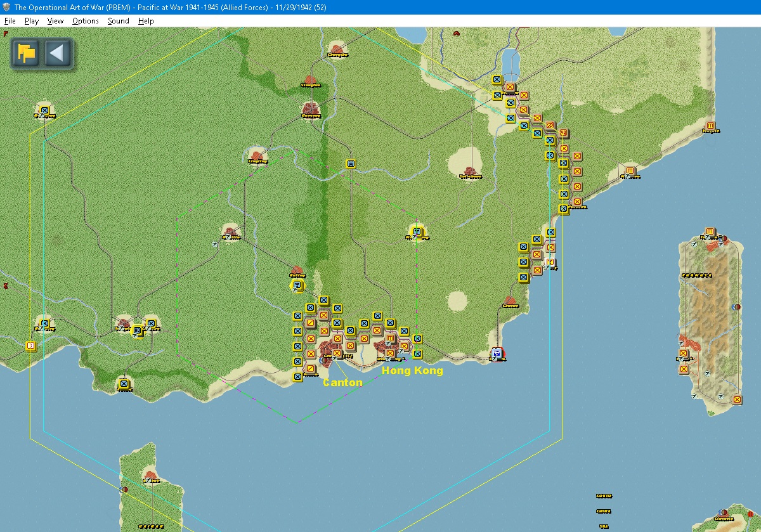Select the infantry unit on the southern peninsula tip

pyautogui.click(x=124, y=384)
